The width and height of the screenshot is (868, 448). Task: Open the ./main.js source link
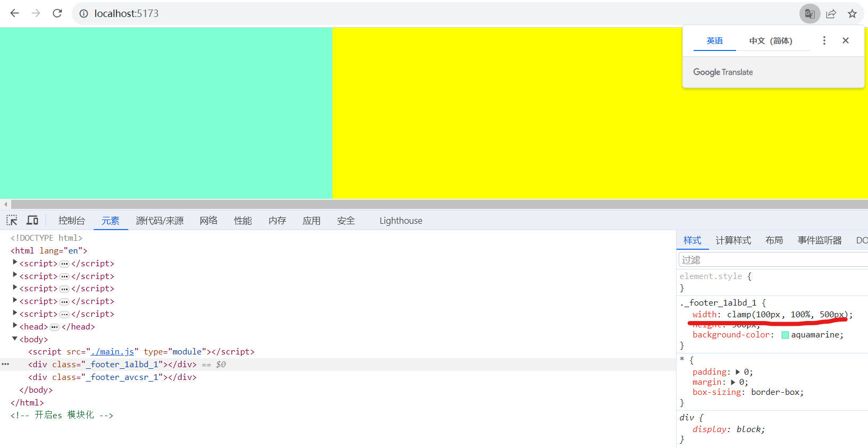pos(112,352)
